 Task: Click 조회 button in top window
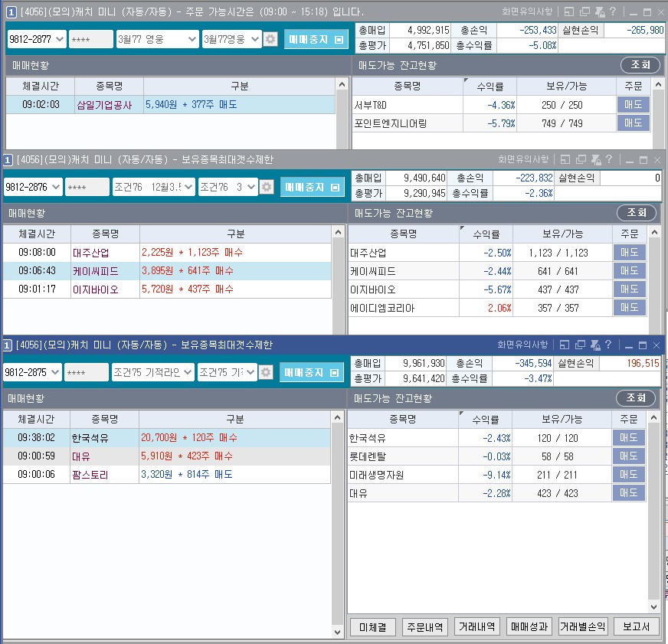tap(640, 65)
